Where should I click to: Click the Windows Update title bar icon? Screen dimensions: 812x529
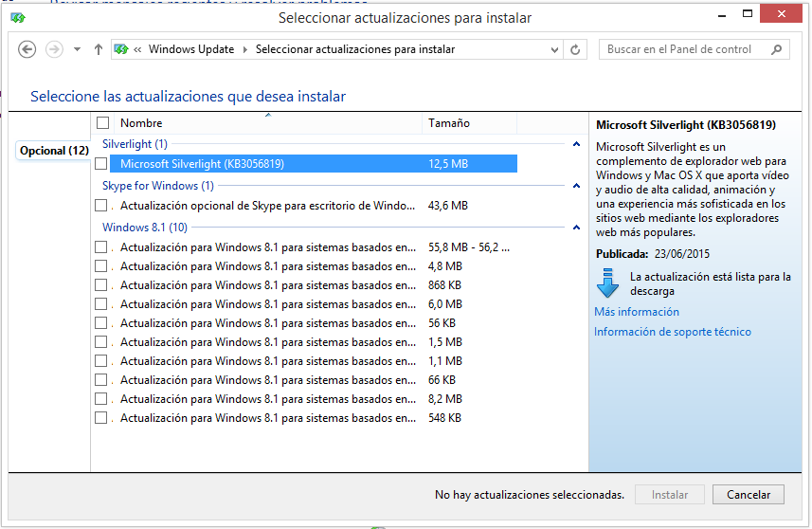click(x=18, y=18)
